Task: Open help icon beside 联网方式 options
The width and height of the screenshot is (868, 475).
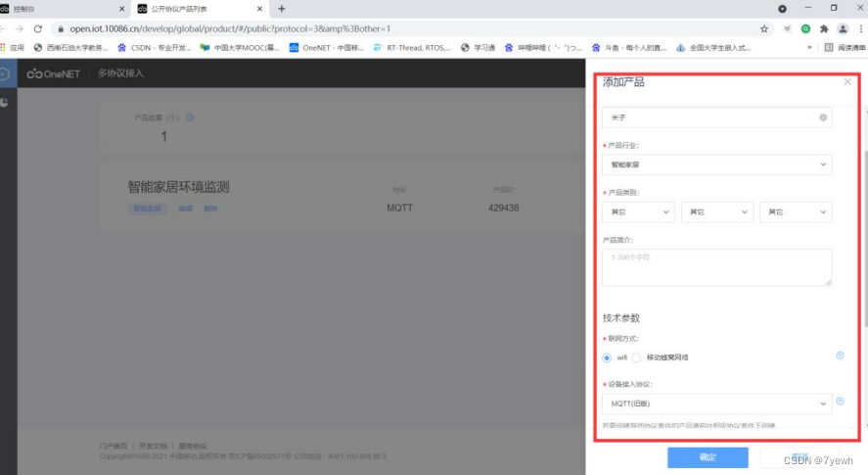Action: pyautogui.click(x=840, y=356)
